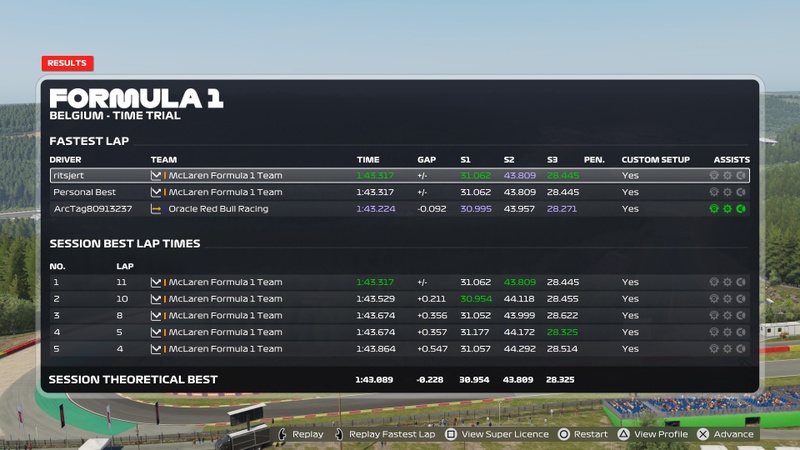
Task: Click the last assist icon in Personal Best row
Action: click(741, 192)
